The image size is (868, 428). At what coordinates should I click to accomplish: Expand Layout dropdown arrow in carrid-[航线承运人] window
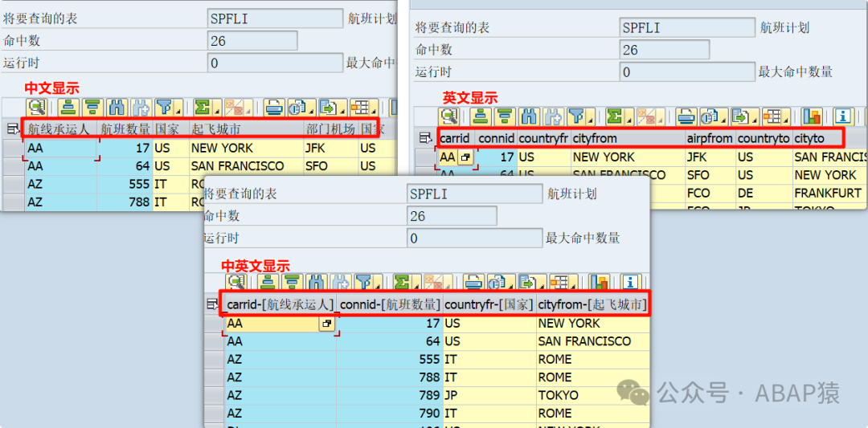pos(573,286)
